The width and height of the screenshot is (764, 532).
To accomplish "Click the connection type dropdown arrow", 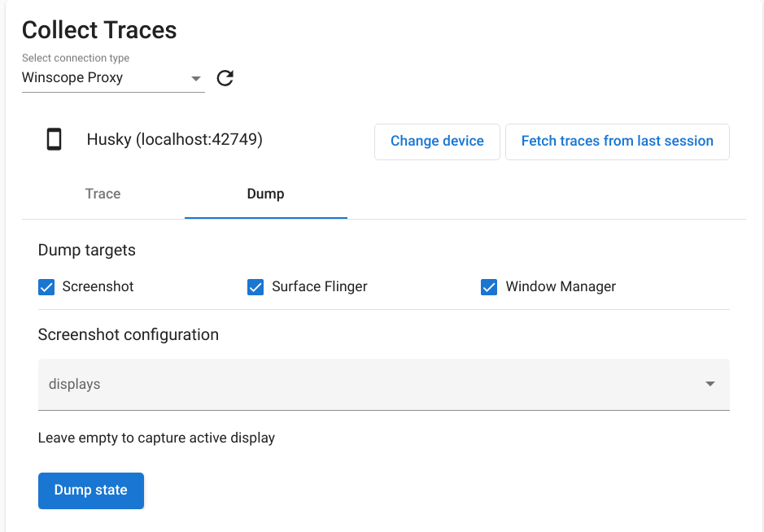I will (195, 78).
